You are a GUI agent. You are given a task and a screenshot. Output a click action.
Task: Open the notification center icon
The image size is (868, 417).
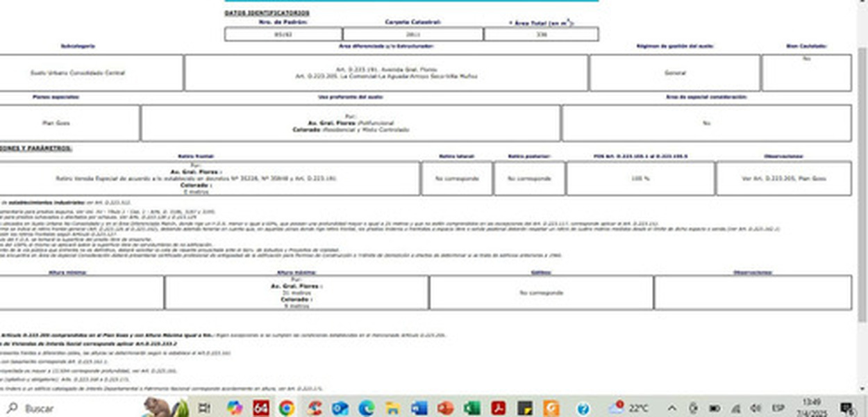[x=847, y=408]
